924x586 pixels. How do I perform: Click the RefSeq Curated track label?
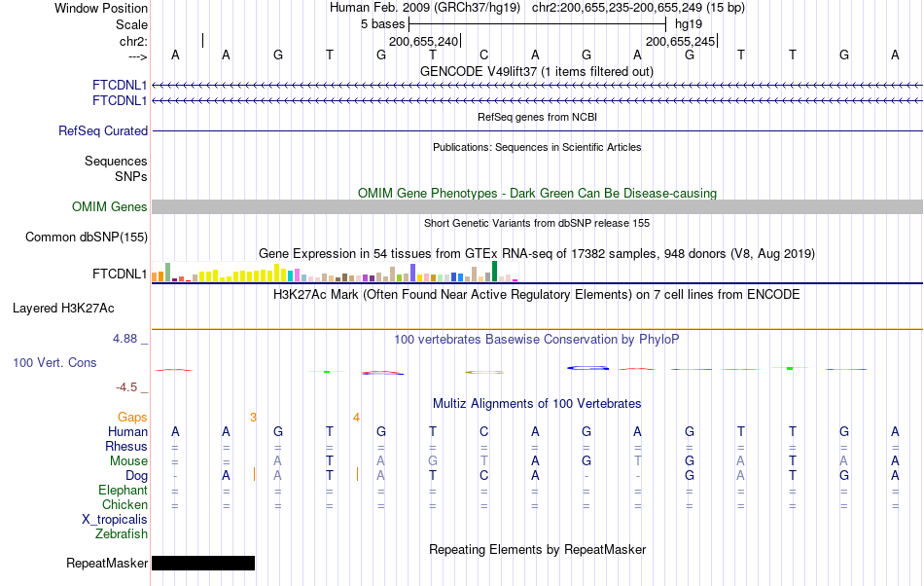(102, 130)
